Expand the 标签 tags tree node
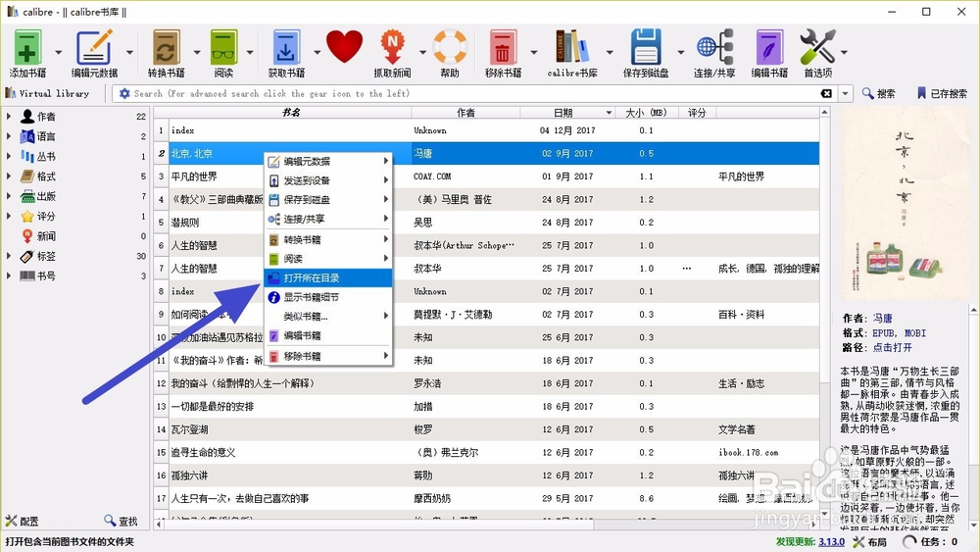This screenshot has height=552, width=980. 9,256
